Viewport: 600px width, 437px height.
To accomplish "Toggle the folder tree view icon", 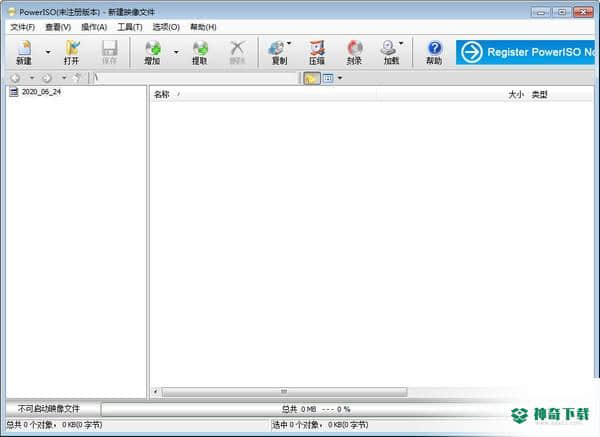I will [311, 78].
